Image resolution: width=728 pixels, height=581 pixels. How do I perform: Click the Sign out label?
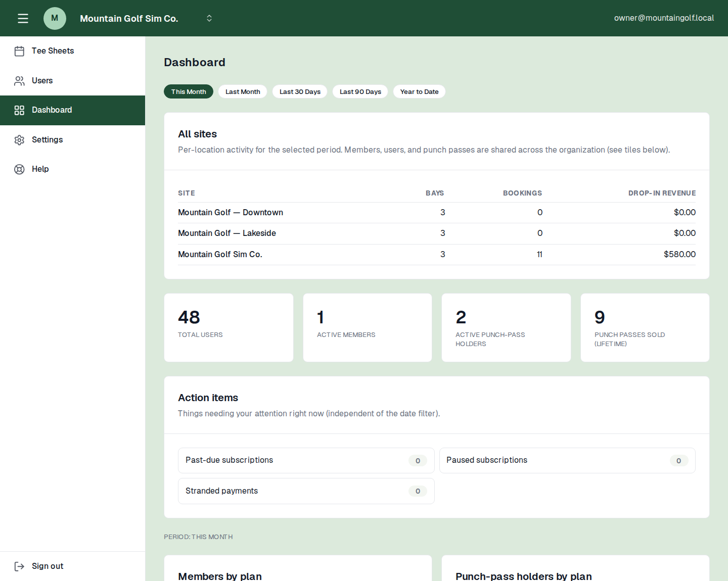tap(48, 566)
